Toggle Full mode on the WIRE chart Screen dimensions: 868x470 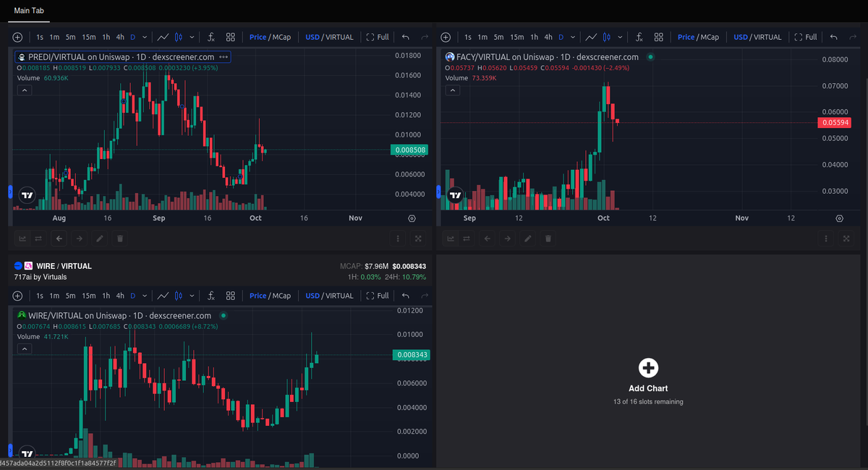click(x=378, y=296)
